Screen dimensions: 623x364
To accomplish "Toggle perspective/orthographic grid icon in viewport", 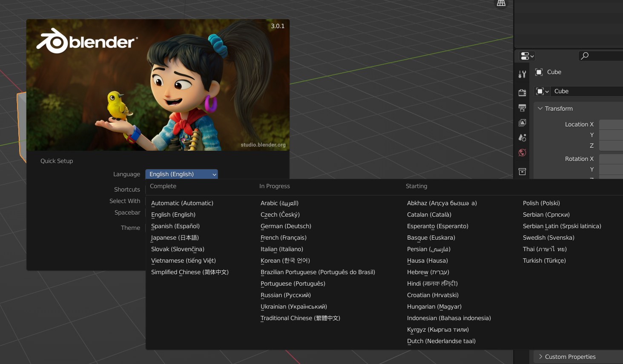I will point(501,3).
